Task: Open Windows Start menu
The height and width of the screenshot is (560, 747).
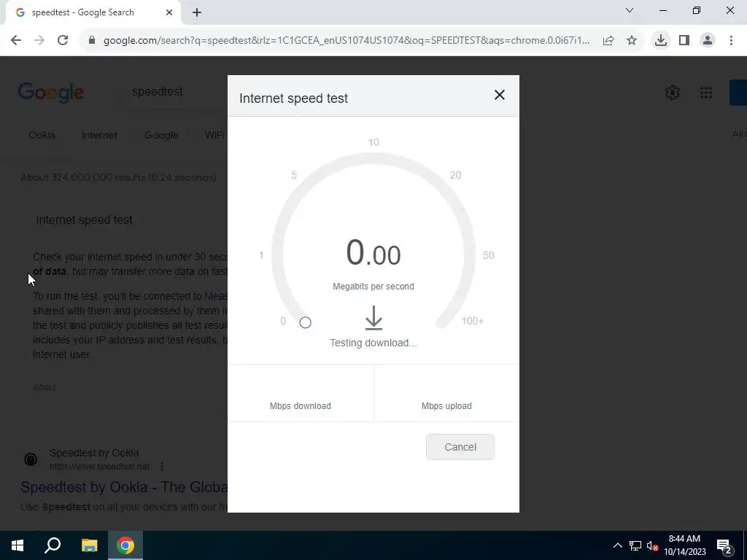Action: 18,545
